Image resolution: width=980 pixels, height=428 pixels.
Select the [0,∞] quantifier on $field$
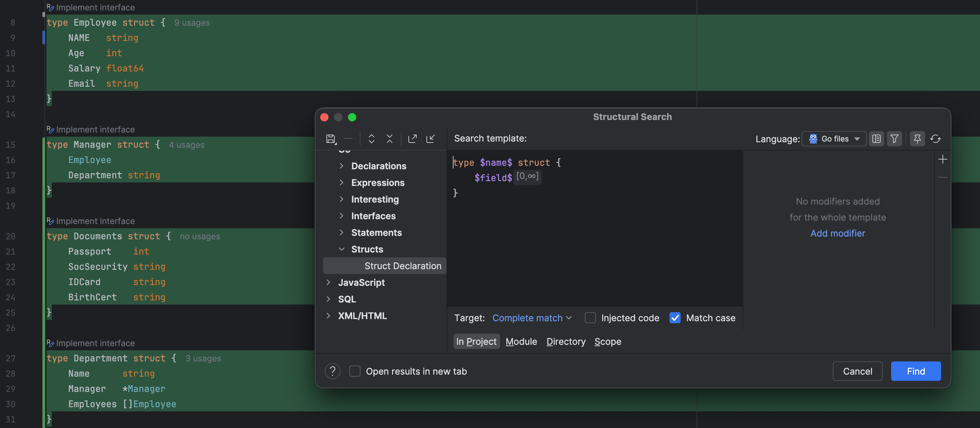[528, 177]
